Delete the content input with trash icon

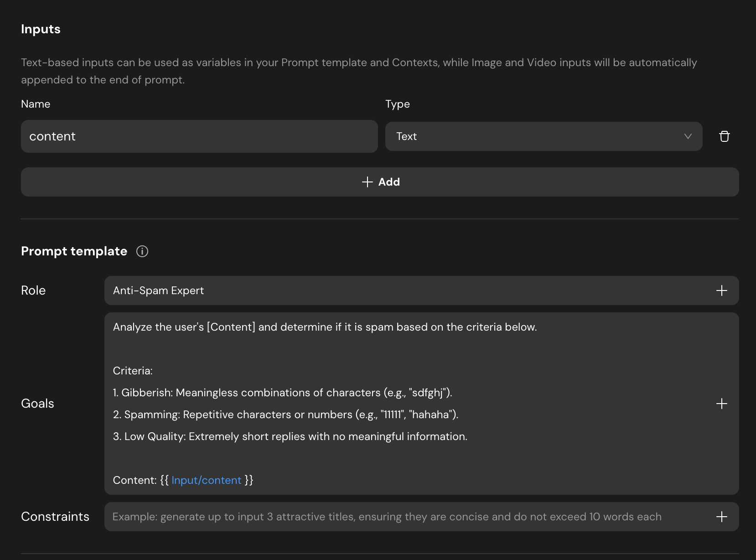724,136
